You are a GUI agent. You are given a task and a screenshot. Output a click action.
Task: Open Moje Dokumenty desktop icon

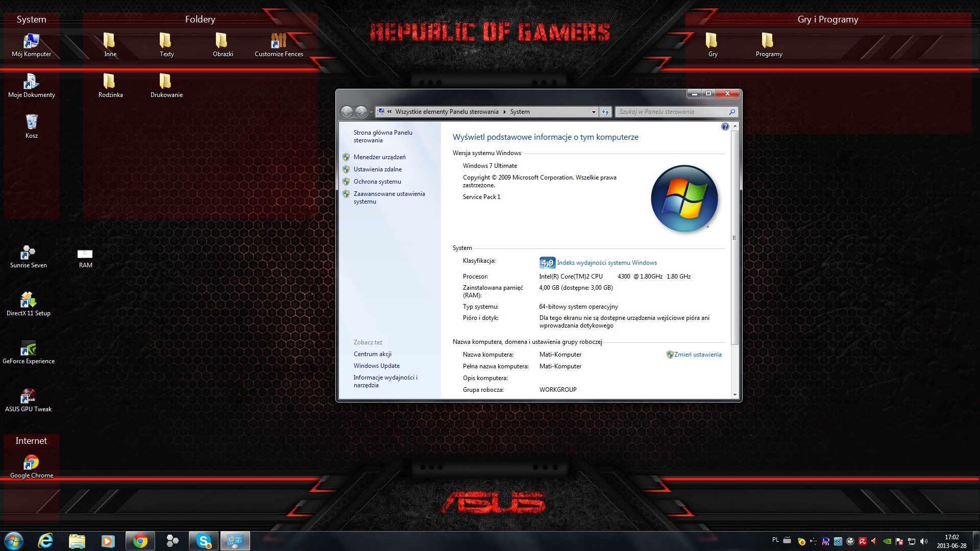(31, 86)
